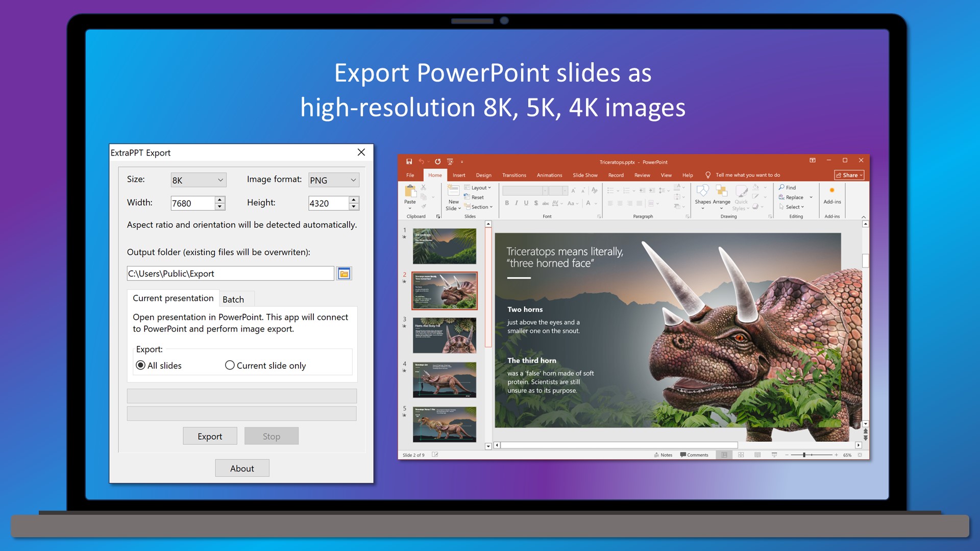Switch to the Insert ribbon tab
The image size is (980, 551).
click(x=459, y=175)
